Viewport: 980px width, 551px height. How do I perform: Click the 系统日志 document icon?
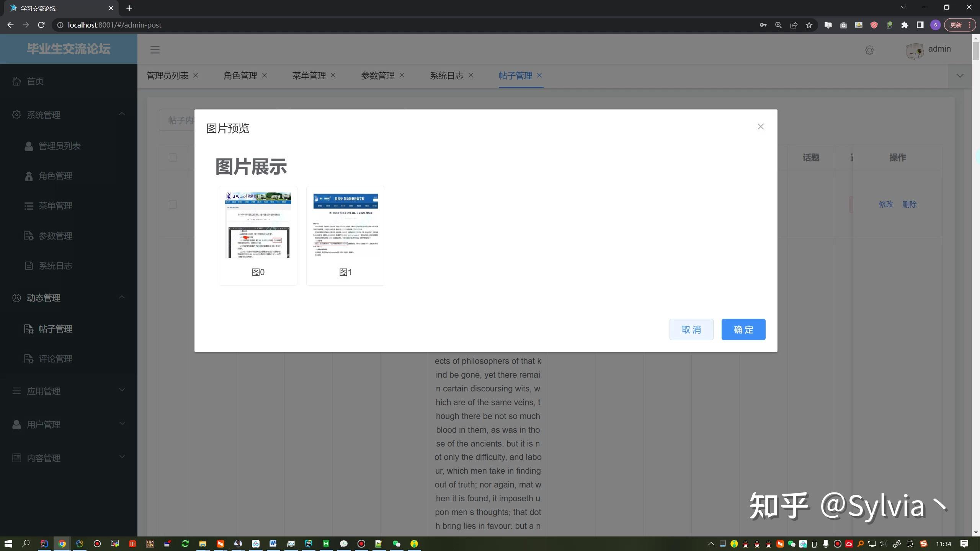(29, 265)
